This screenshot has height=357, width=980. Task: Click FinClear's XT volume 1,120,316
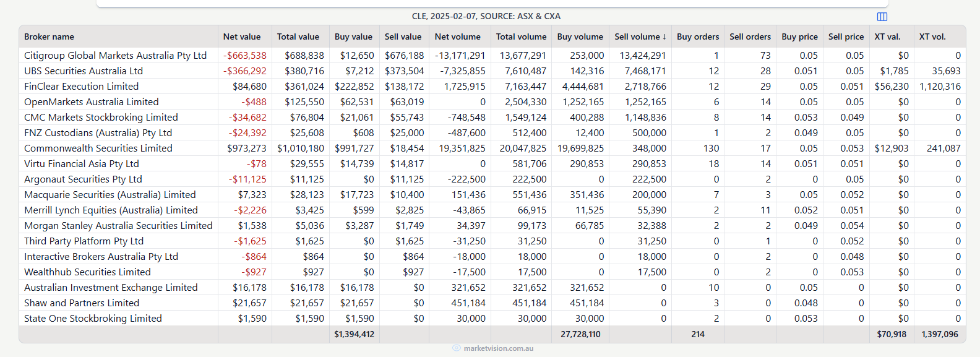(940, 87)
